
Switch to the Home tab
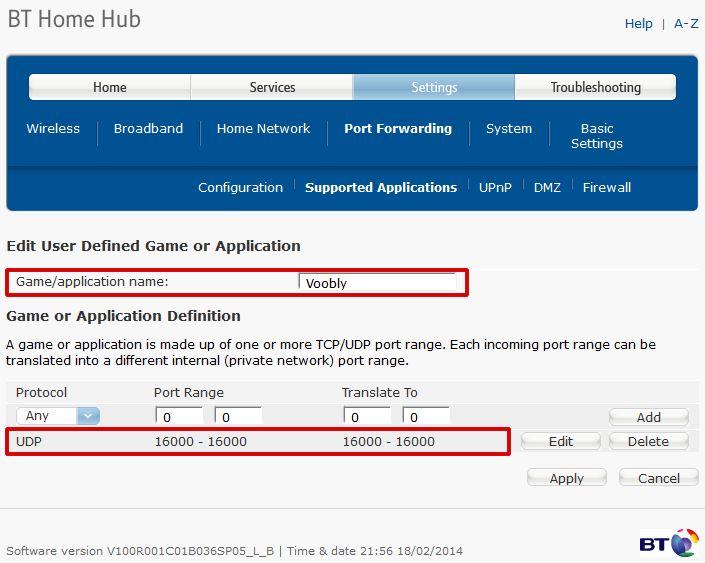tap(109, 88)
